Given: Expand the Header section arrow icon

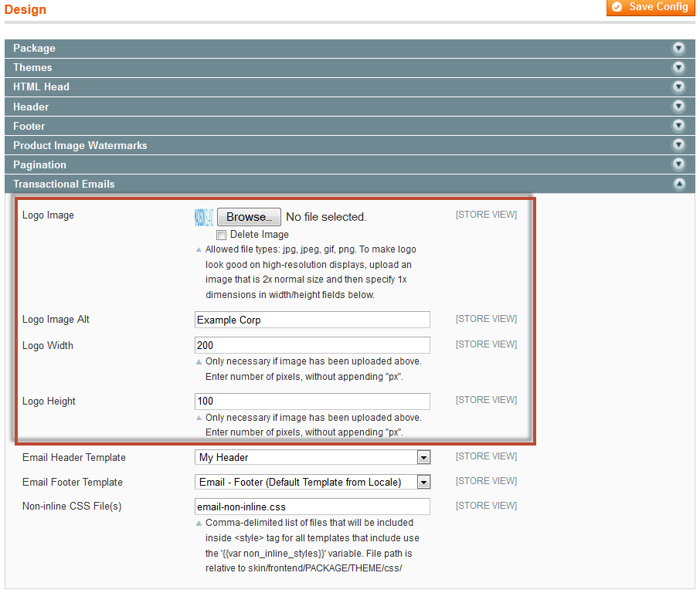Looking at the screenshot, I should [x=678, y=107].
